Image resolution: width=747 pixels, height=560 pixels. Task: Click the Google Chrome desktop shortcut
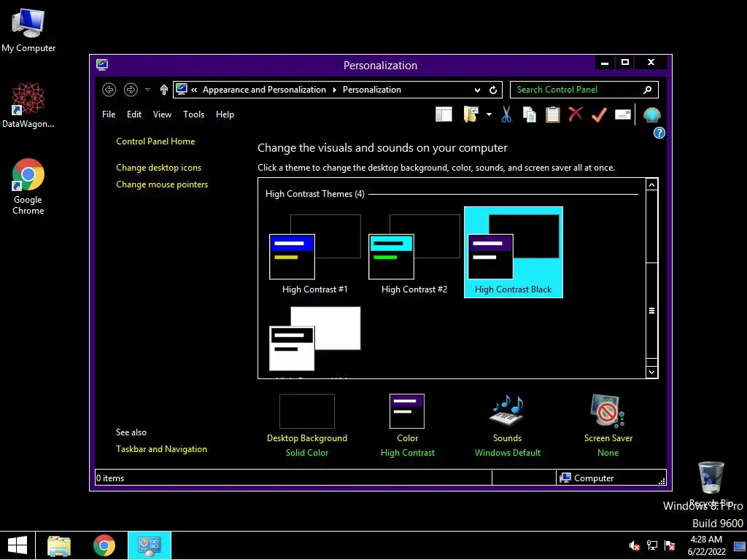[28, 187]
